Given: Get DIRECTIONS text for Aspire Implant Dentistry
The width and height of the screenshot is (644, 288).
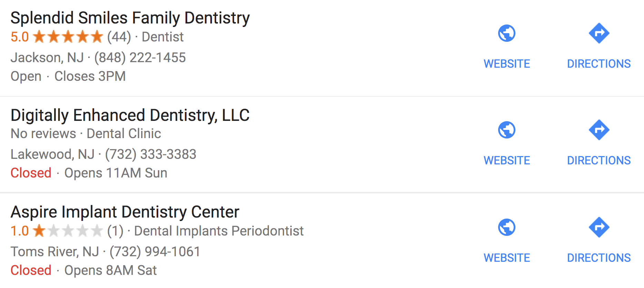Looking at the screenshot, I should pyautogui.click(x=599, y=258).
